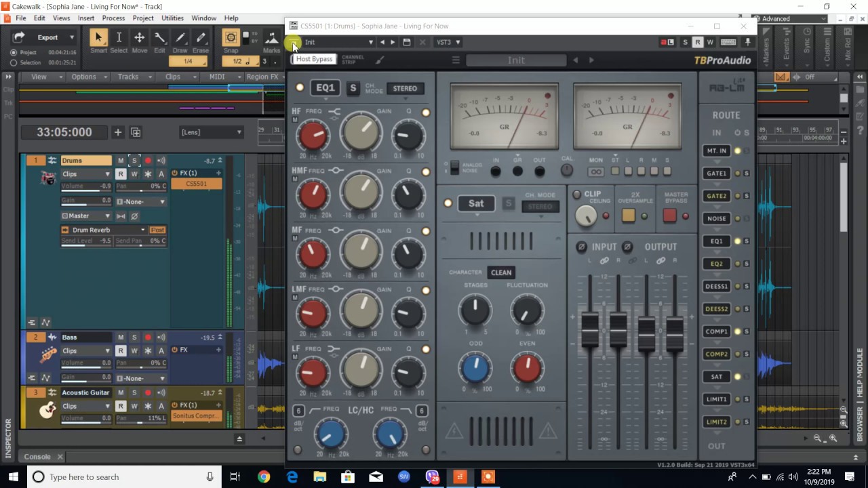Go to next preset arrow in plugin header
The height and width of the screenshot is (488, 868).
click(393, 42)
